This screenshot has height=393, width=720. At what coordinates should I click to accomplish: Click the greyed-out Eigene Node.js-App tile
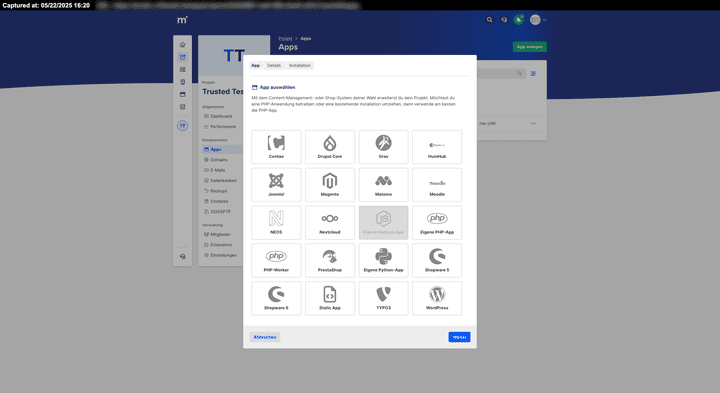(x=383, y=223)
